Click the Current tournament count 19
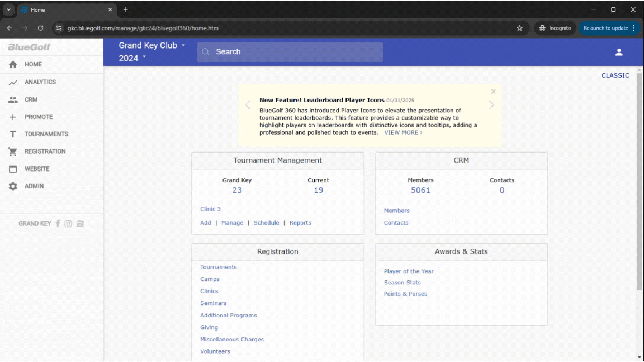Image resolution: width=644 pixels, height=362 pixels. (318, 190)
